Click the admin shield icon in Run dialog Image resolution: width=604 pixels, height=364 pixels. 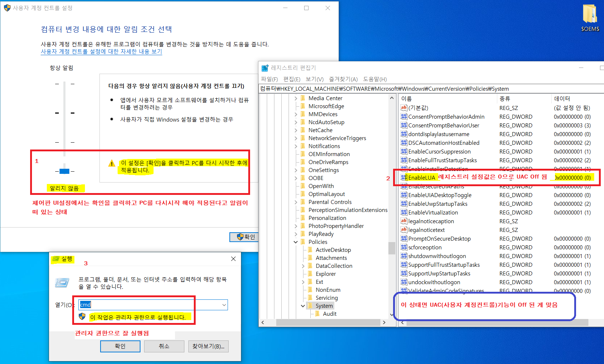click(x=82, y=316)
